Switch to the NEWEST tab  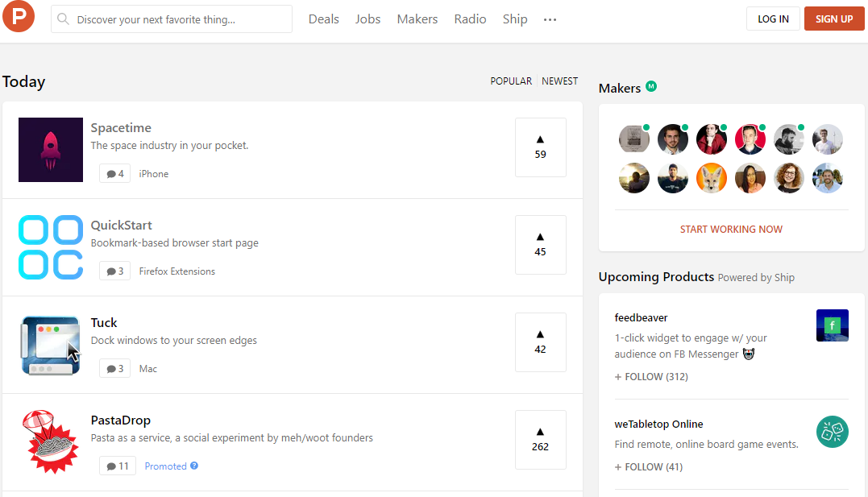(x=559, y=81)
